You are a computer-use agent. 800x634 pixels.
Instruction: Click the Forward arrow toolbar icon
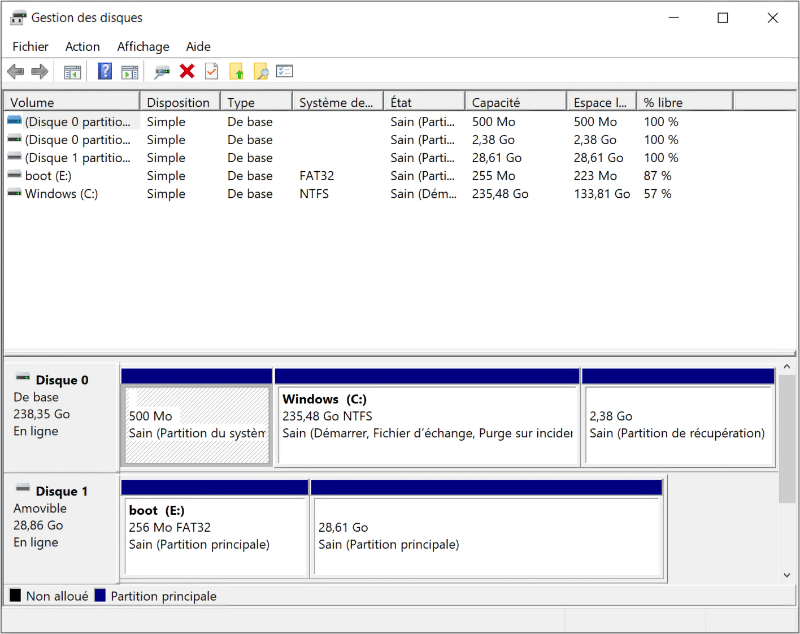pyautogui.click(x=40, y=71)
